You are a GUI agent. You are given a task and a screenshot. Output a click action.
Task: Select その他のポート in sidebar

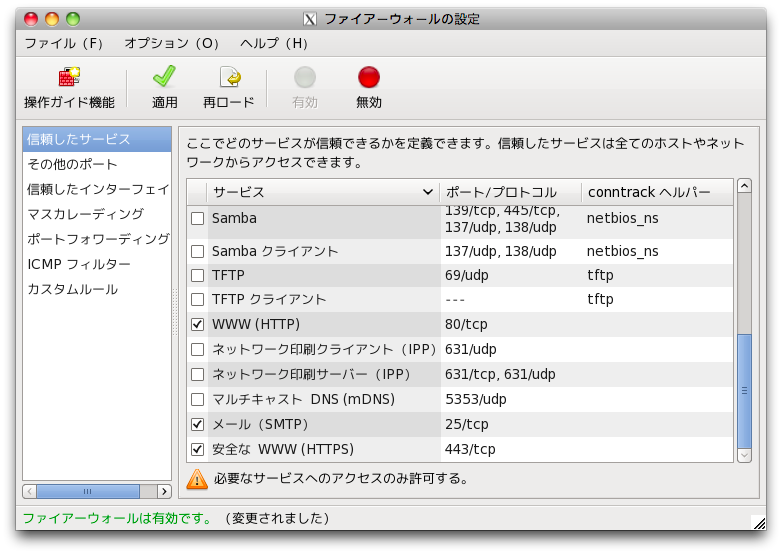[x=72, y=164]
